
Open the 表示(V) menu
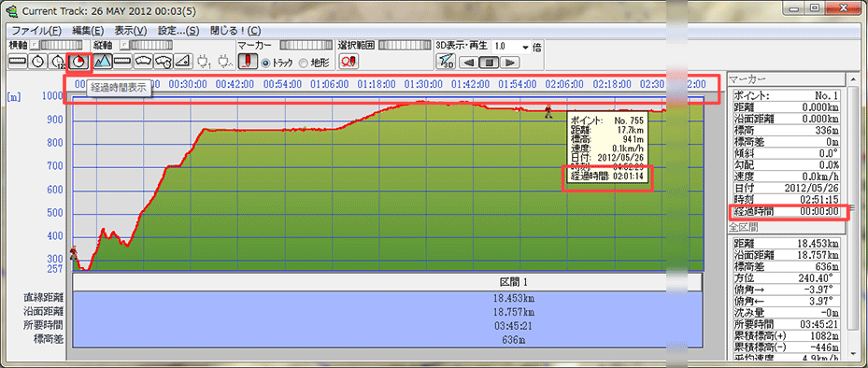[131, 31]
